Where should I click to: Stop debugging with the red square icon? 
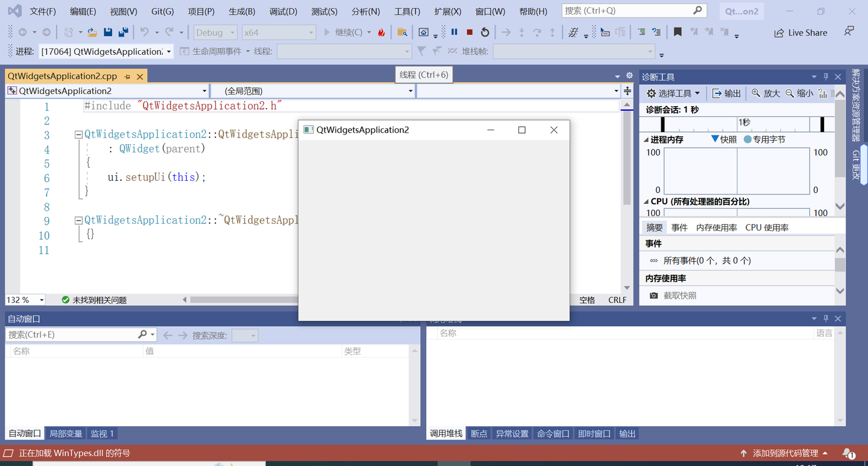pyautogui.click(x=470, y=32)
